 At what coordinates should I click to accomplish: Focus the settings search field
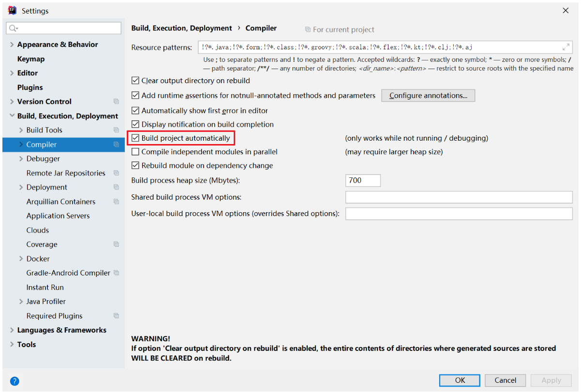[63, 29]
